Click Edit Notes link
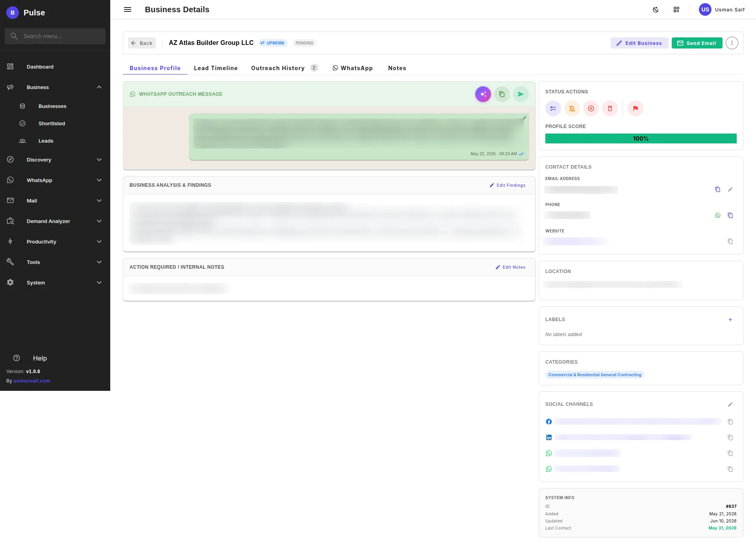Viewport: 756px width, 550px height. [510, 267]
